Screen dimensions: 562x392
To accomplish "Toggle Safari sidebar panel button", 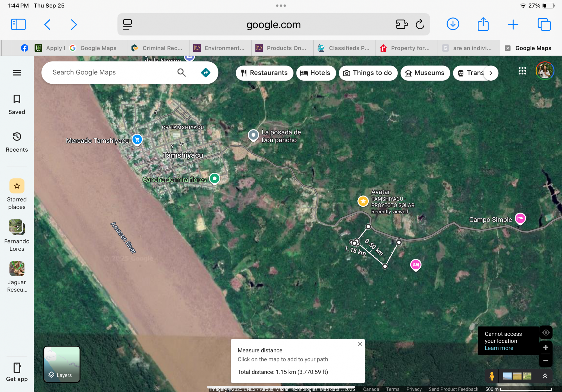I will [x=18, y=24].
